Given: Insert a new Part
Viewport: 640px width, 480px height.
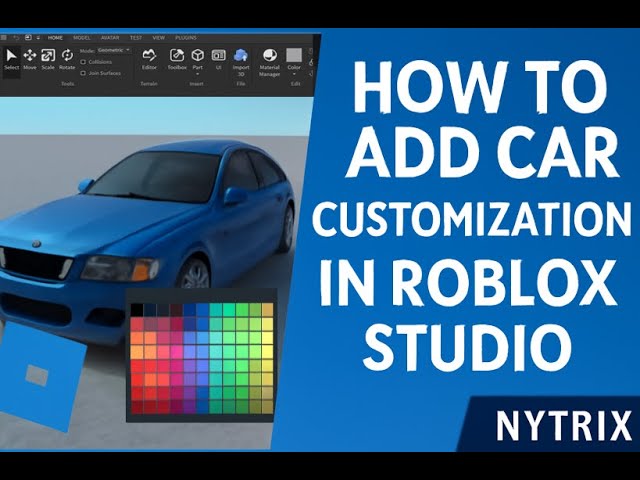Looking at the screenshot, I should (x=198, y=58).
